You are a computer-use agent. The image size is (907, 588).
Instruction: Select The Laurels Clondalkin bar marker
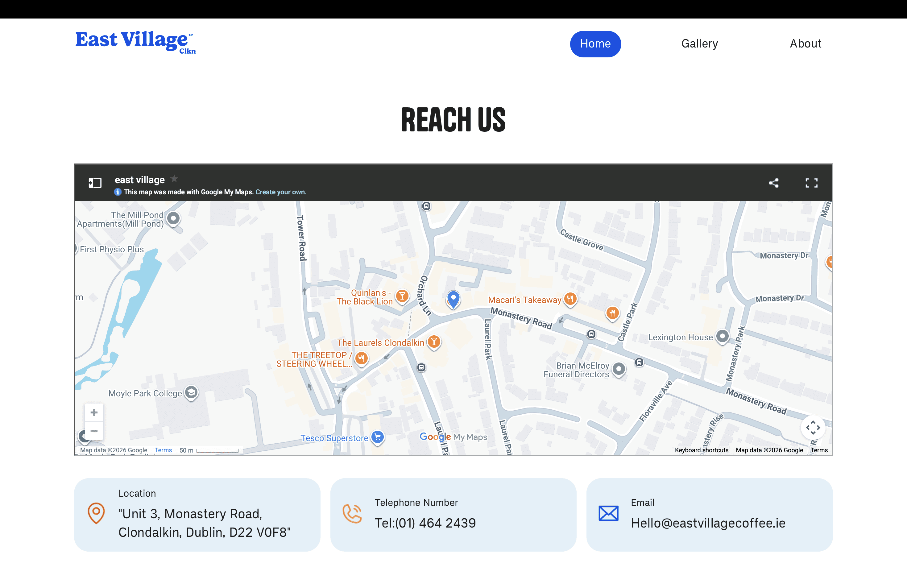pyautogui.click(x=434, y=342)
